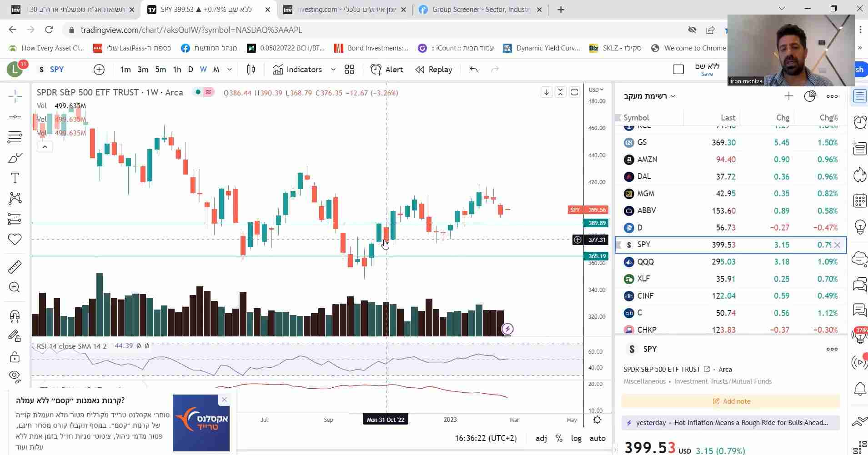This screenshot has width=868, height=455.
Task: Select the ruler measure tool
Action: (x=15, y=267)
